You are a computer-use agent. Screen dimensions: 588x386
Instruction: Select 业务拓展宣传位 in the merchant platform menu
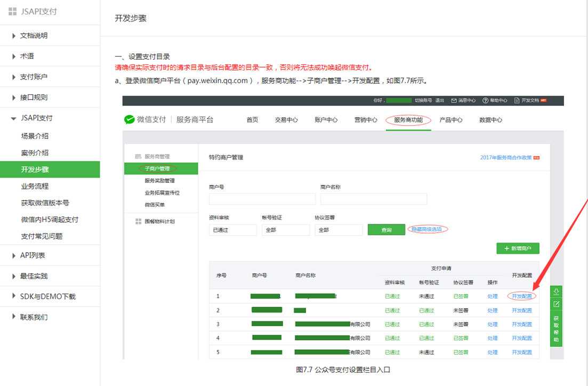[x=161, y=193]
